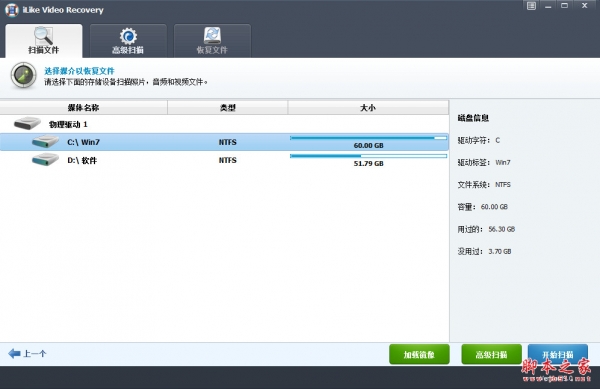Minimize the iLike Video Recovery window
Viewport: 600px width, 389px height.
pyautogui.click(x=548, y=6)
